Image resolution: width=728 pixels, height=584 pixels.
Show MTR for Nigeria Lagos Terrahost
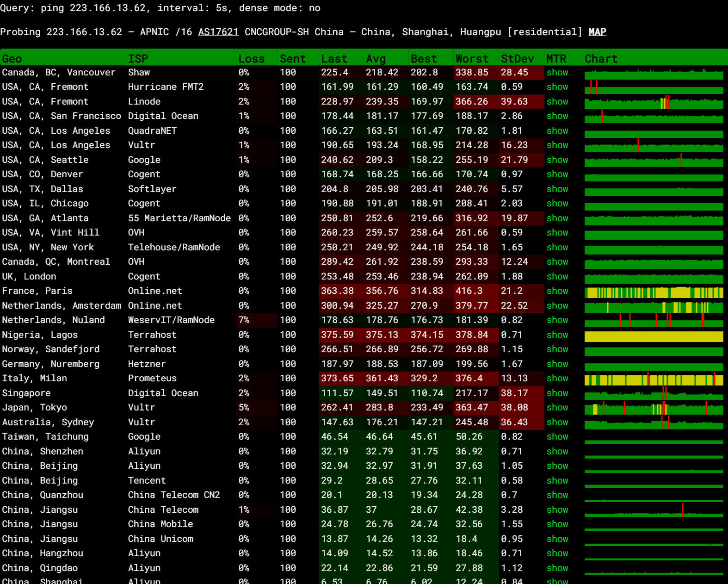[x=557, y=335]
